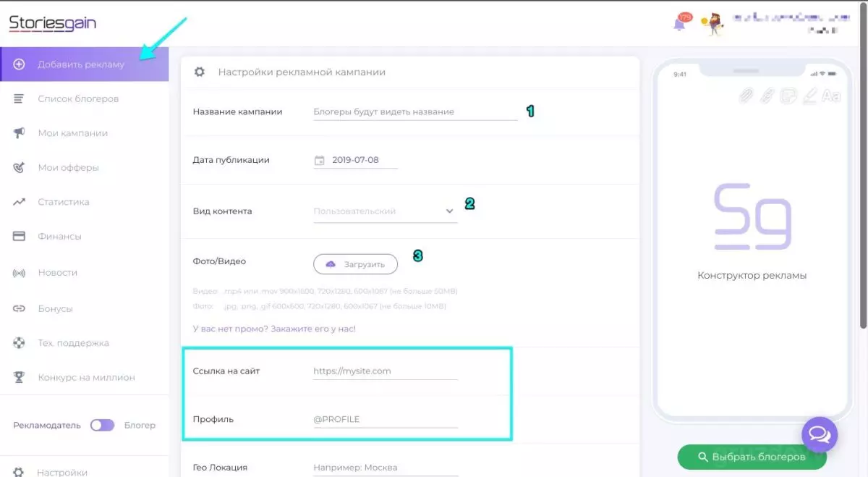Click the Дата публикации date field
868x477 pixels.
[x=356, y=160]
